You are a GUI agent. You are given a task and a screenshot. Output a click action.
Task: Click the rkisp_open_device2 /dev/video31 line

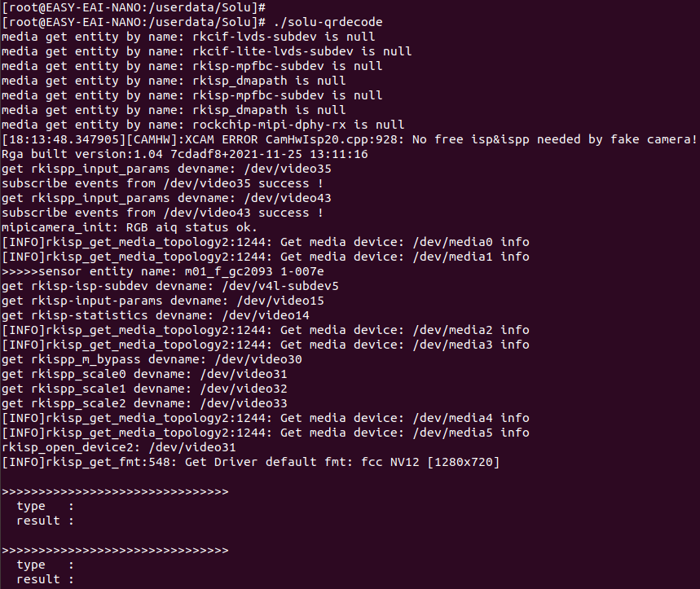click(x=119, y=447)
